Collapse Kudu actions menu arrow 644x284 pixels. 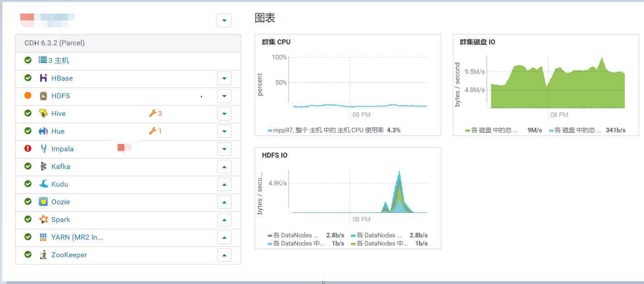click(x=224, y=184)
